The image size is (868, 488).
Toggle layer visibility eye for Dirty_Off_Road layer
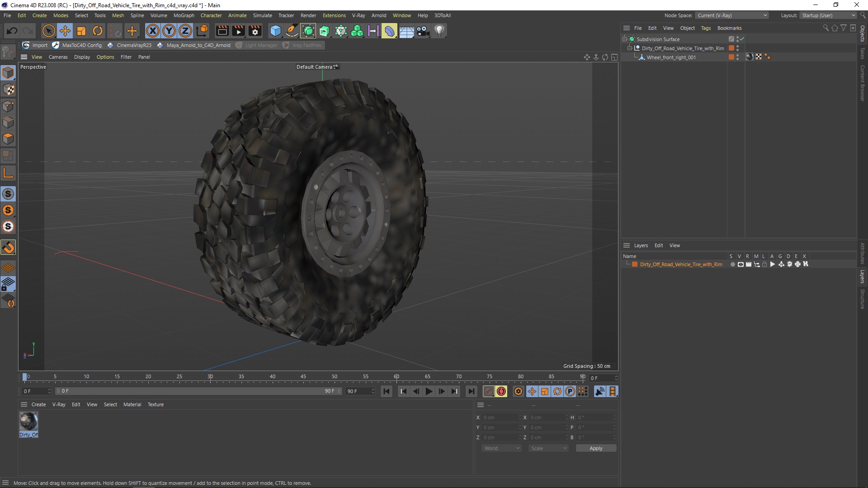pos(741,264)
